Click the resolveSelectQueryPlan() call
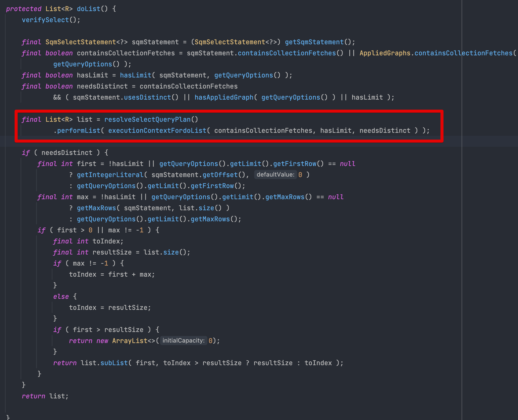This screenshot has height=420, width=518. pos(151,119)
